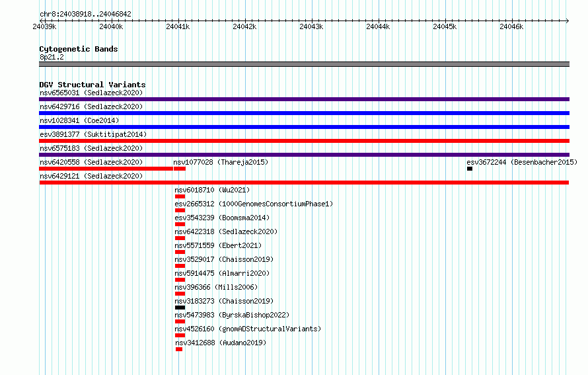Click the red bar under nsv6422318

[x=180, y=238]
